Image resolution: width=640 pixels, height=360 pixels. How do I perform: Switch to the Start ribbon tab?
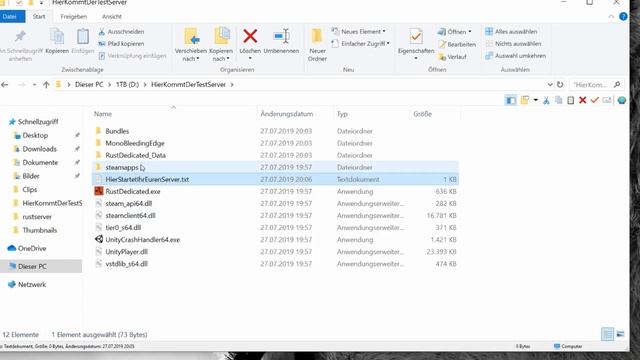(39, 17)
